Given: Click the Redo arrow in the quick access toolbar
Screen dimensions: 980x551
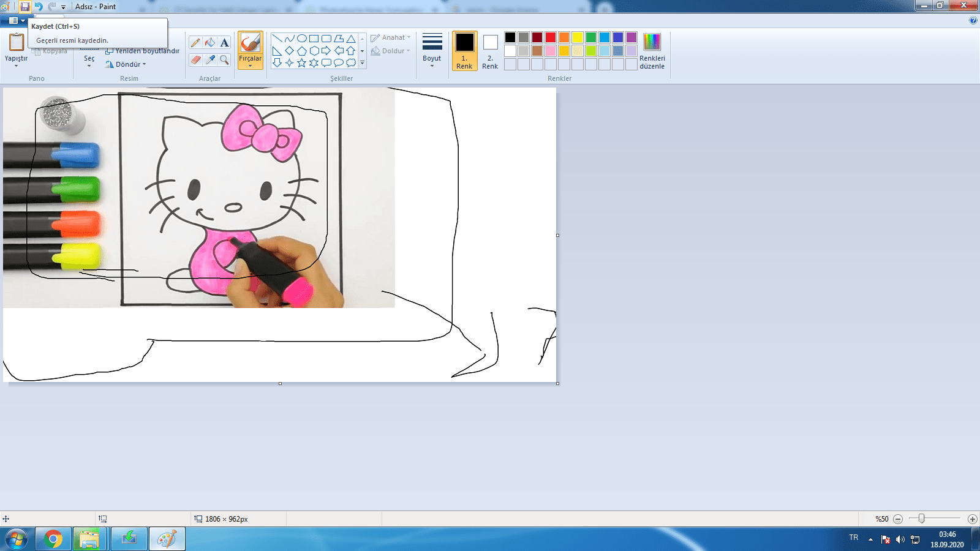Looking at the screenshot, I should (x=51, y=6).
